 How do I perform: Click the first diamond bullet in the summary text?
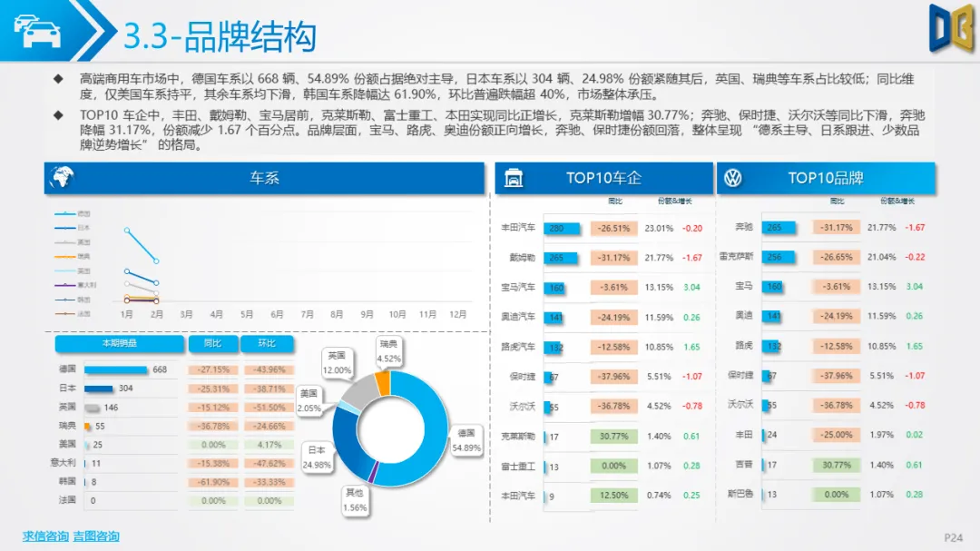click(58, 79)
